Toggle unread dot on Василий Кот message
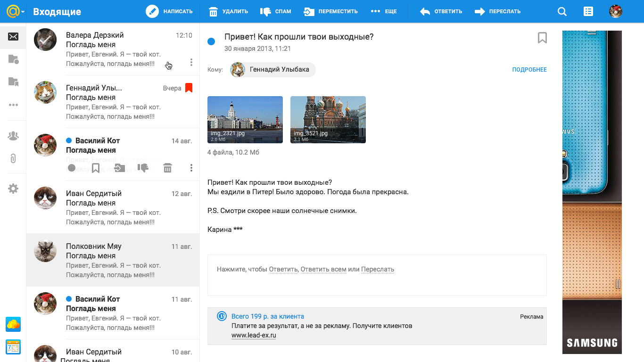The image size is (644, 362). (x=72, y=167)
